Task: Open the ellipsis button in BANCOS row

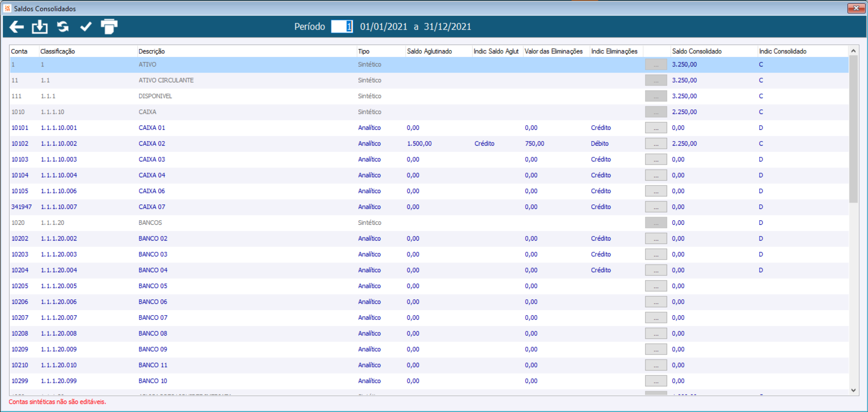Action: tap(656, 223)
